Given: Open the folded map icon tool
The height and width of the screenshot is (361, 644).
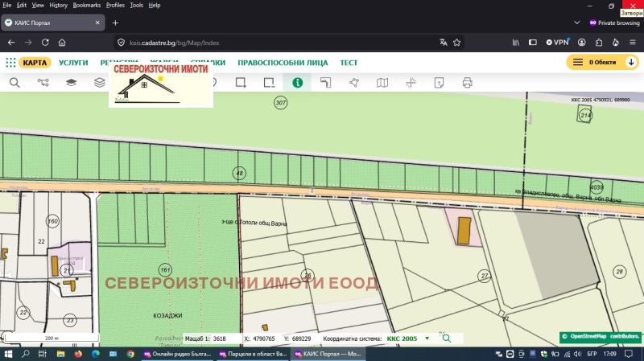Looking at the screenshot, I should [x=382, y=83].
